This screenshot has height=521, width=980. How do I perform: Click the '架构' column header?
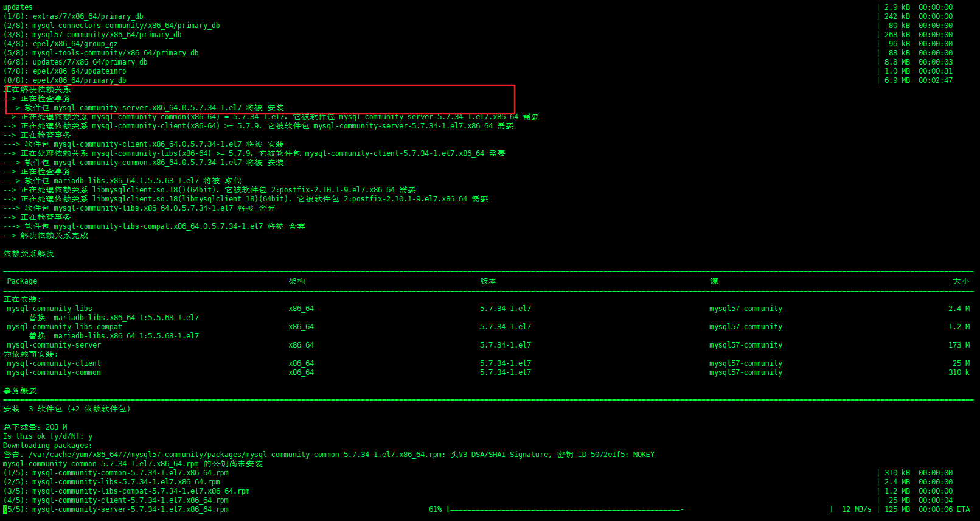[x=297, y=281]
